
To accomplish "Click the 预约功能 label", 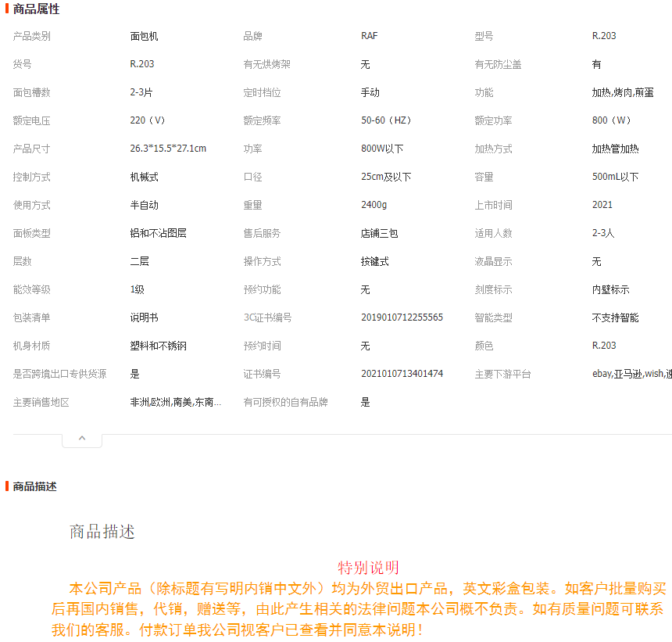I will (x=262, y=289).
